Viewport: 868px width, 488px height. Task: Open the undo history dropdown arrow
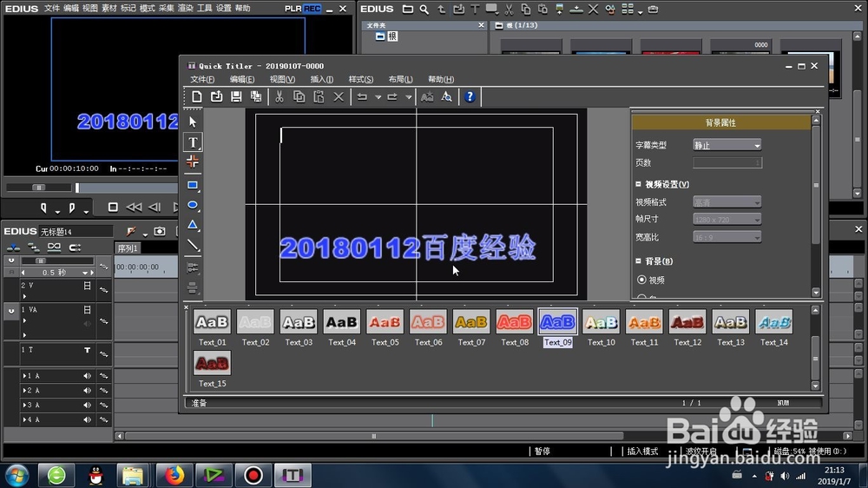(378, 97)
